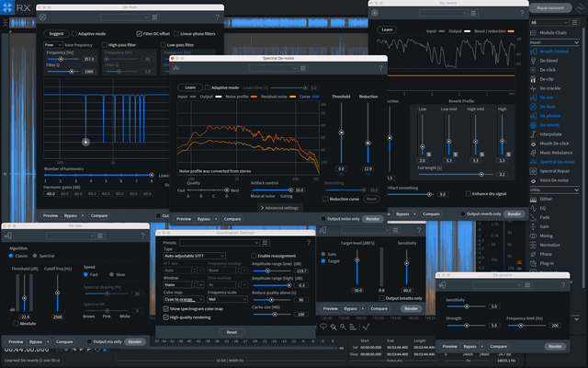Open the Color map Cyan to orange dropdown
The width and height of the screenshot is (588, 368).
click(182, 298)
